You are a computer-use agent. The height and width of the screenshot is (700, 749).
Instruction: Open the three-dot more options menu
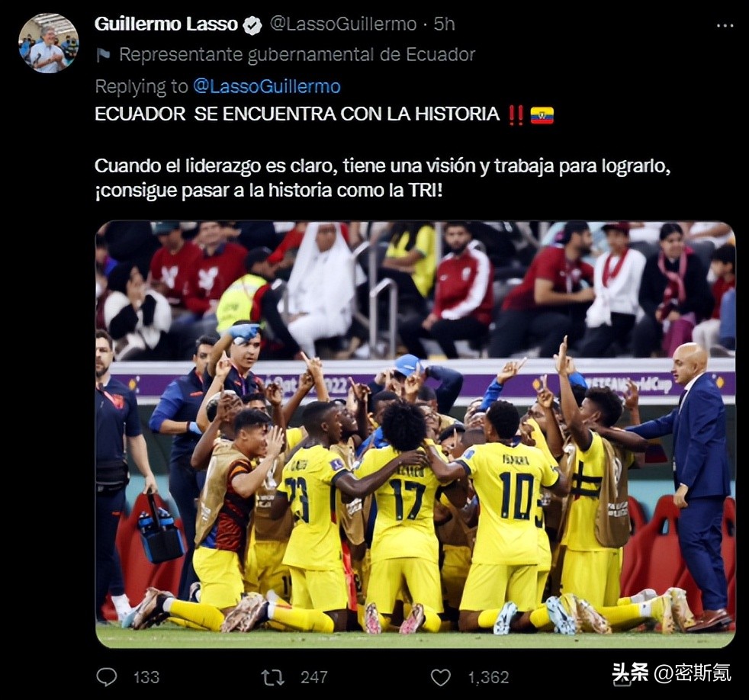pyautogui.click(x=725, y=26)
